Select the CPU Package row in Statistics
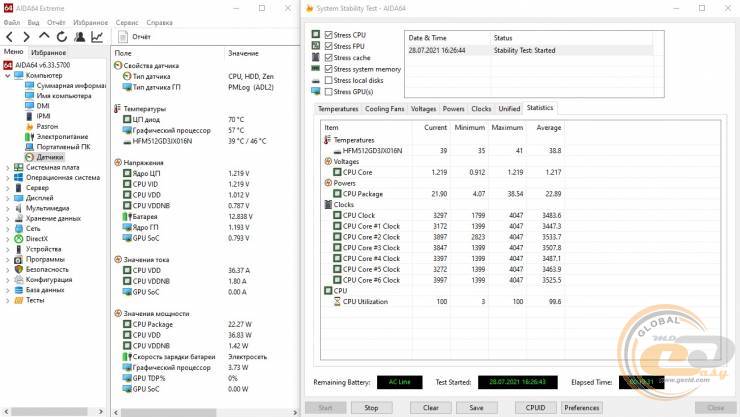The height and width of the screenshot is (417, 740). (x=442, y=194)
